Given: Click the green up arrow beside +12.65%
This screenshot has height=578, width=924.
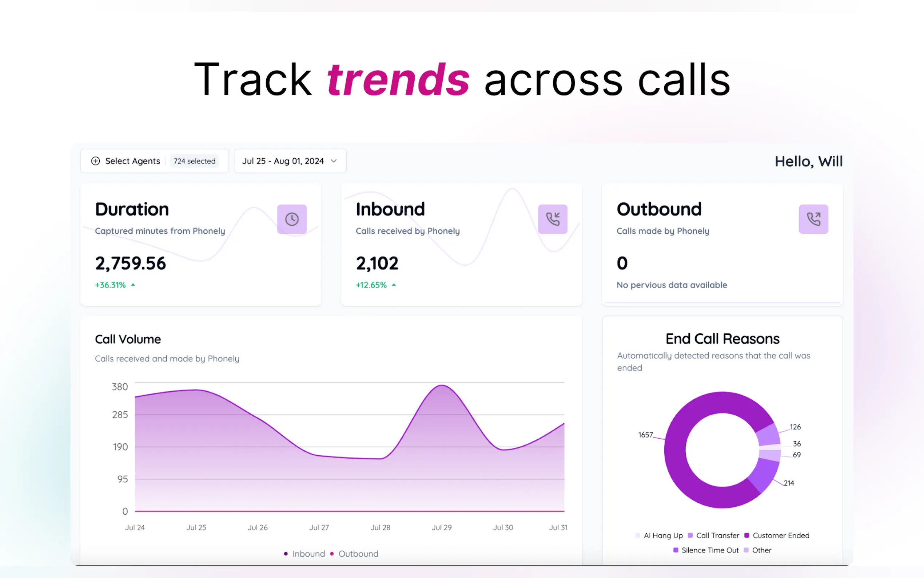Looking at the screenshot, I should point(394,285).
